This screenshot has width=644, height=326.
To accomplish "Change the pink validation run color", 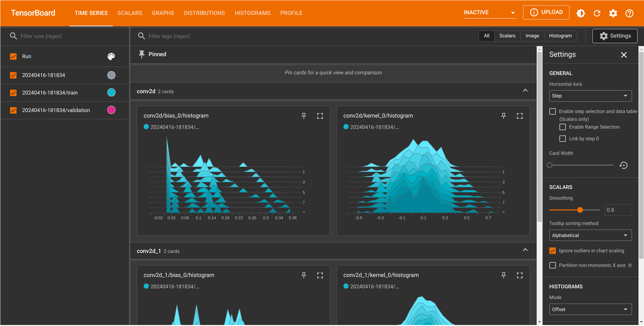I will (111, 110).
